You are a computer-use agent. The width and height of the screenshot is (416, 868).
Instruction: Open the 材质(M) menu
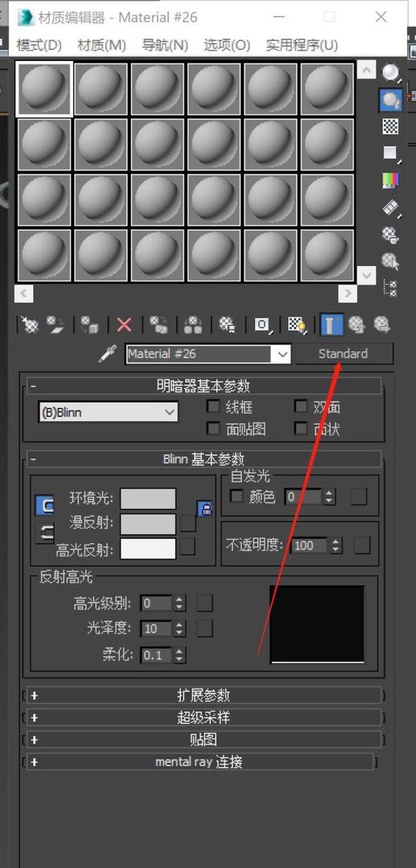click(101, 45)
